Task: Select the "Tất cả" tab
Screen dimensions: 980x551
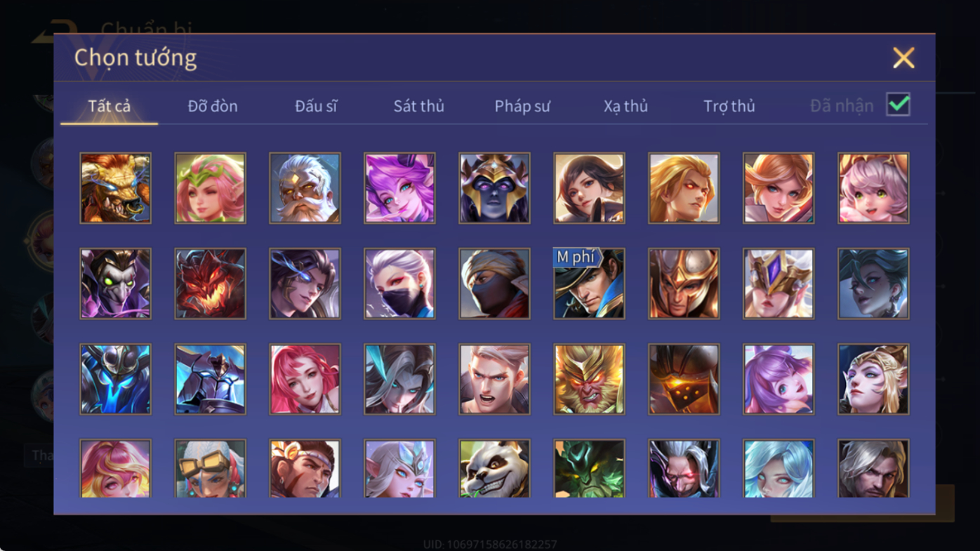Action: 110,106
